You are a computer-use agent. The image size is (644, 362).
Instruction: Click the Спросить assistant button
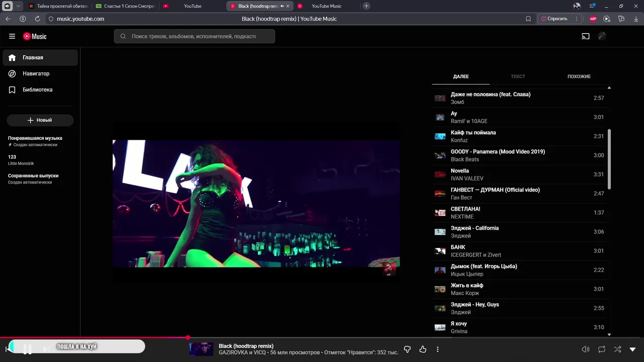(x=554, y=19)
